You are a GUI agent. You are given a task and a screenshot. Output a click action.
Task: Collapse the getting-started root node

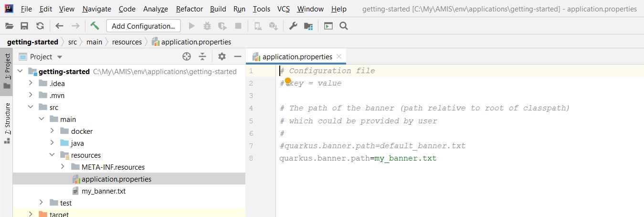click(20, 71)
